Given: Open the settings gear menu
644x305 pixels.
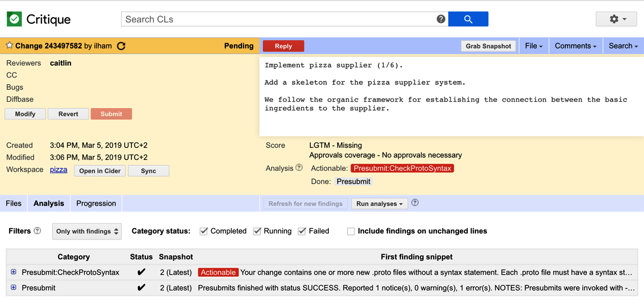Looking at the screenshot, I should pos(618,19).
